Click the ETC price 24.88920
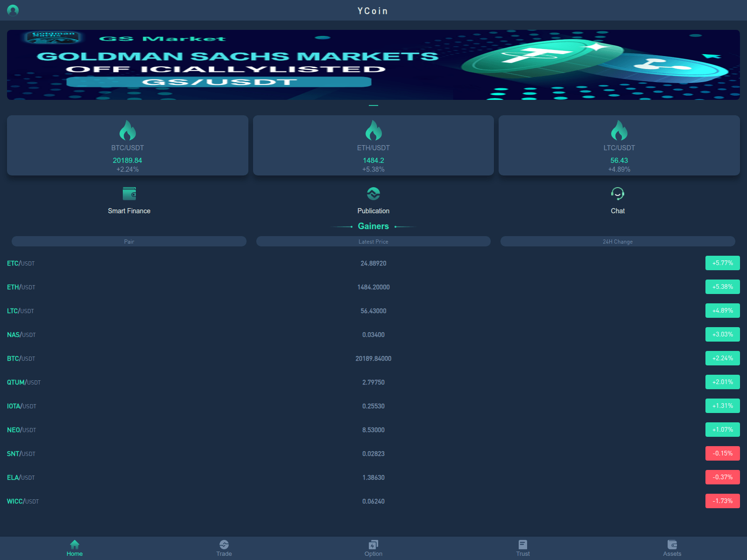The width and height of the screenshot is (747, 560). click(373, 263)
